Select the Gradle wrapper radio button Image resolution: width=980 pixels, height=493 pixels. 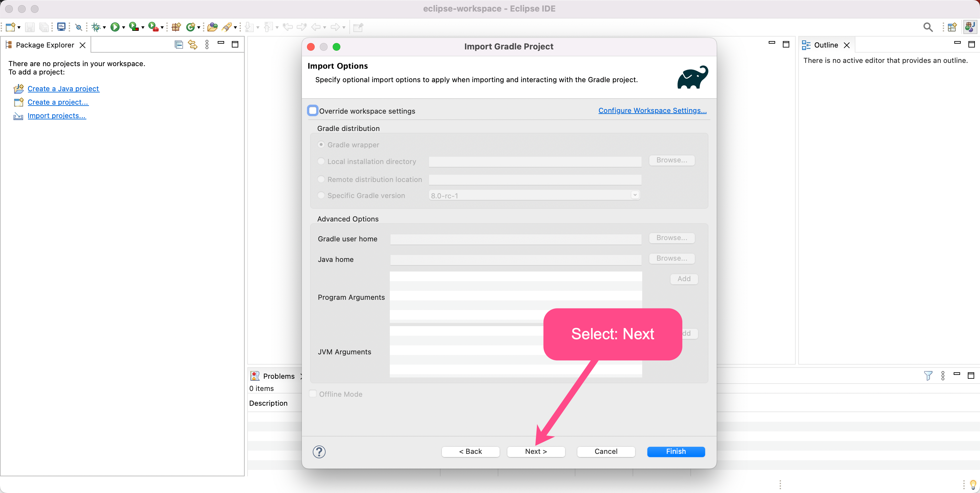click(x=321, y=144)
